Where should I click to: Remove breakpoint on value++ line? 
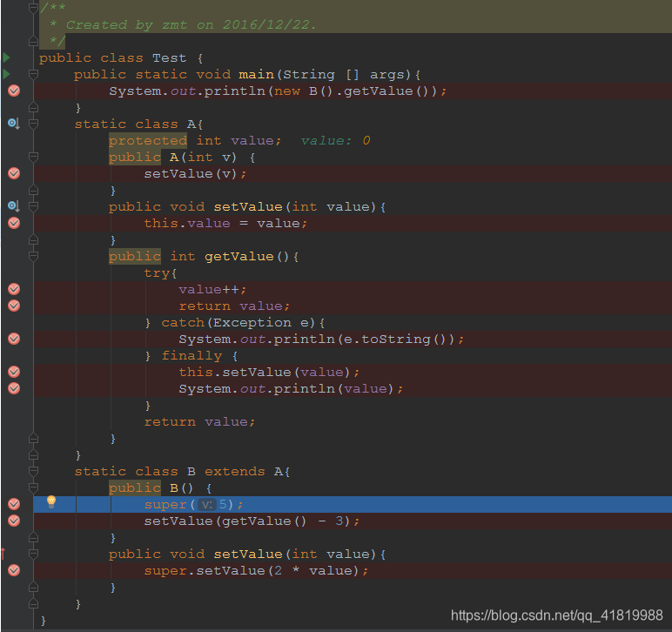(x=14, y=289)
